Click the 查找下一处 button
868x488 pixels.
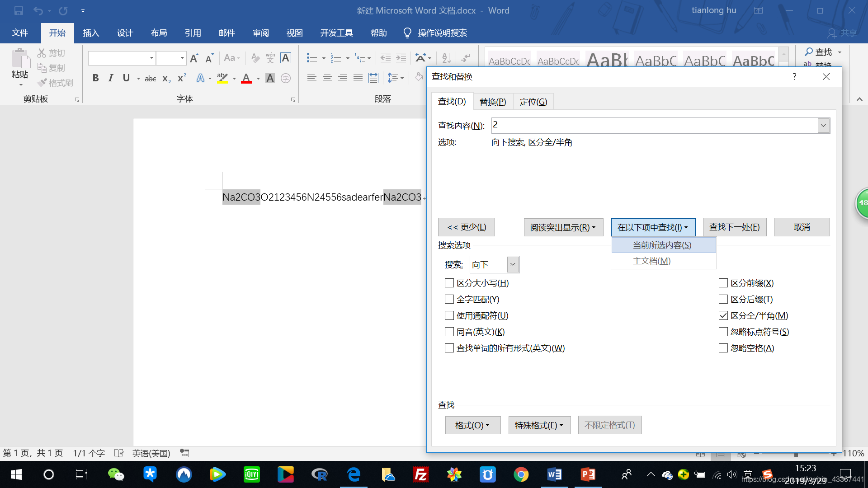pos(734,227)
